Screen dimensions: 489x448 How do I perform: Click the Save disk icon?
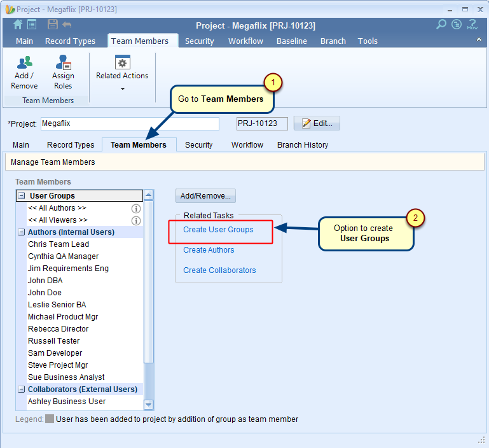pyautogui.click(x=52, y=24)
